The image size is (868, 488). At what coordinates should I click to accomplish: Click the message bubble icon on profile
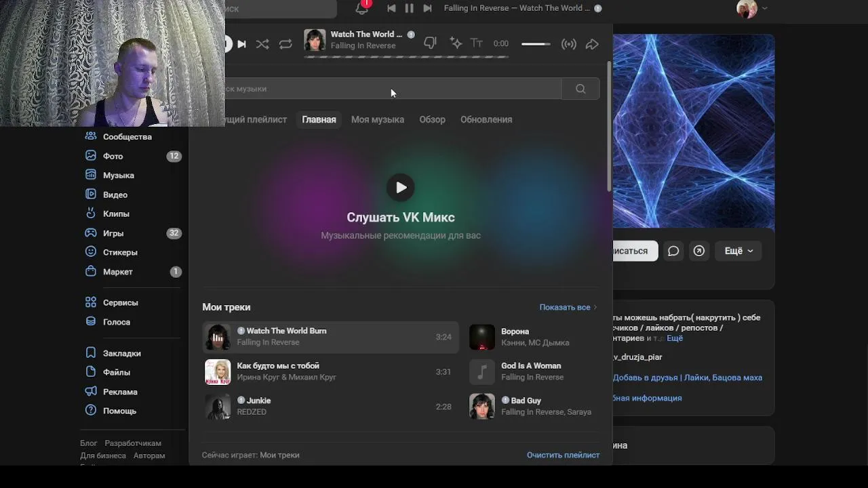coord(673,251)
